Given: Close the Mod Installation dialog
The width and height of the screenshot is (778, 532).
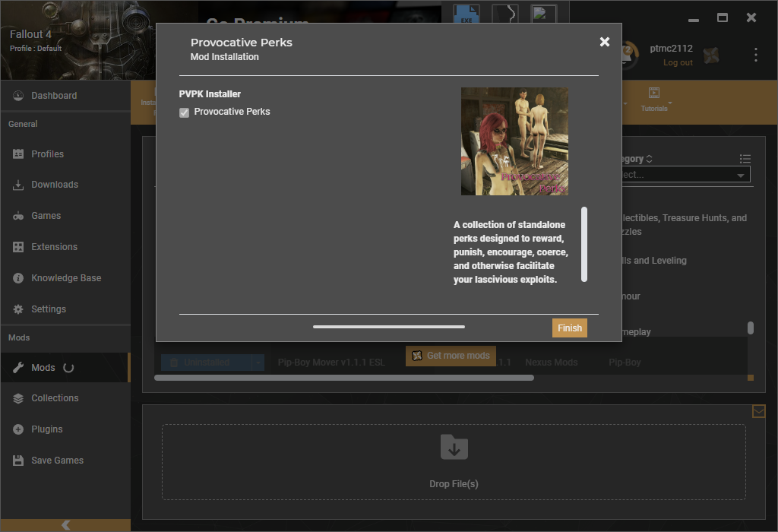Looking at the screenshot, I should tap(604, 42).
